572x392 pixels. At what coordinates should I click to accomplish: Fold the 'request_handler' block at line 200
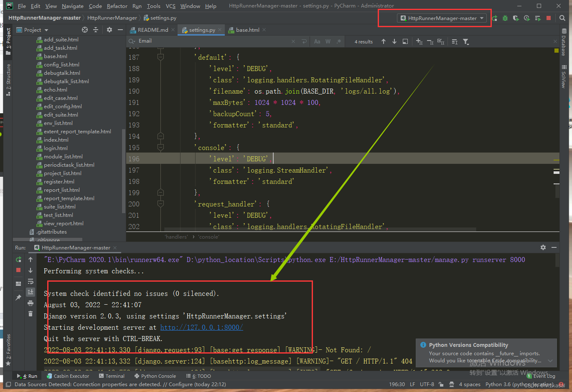pyautogui.click(x=160, y=204)
